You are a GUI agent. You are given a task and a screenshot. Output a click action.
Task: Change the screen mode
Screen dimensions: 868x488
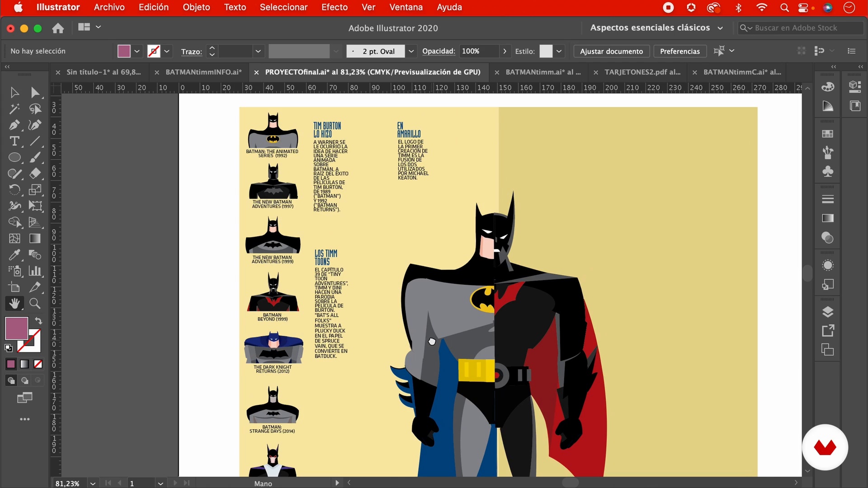tap(25, 398)
